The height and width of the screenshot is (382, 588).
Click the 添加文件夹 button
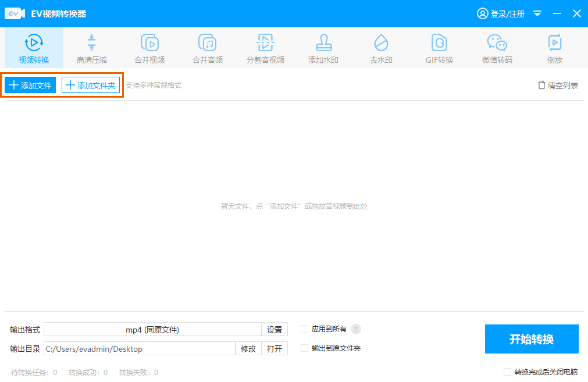click(91, 85)
